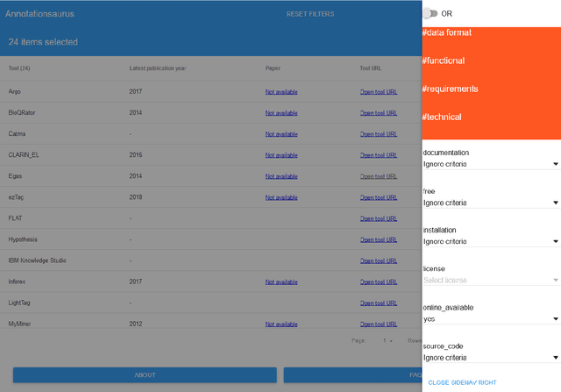Viewport: 561px width, 392px height.
Task: Open the page number selector dropdown
Action: pyautogui.click(x=387, y=340)
